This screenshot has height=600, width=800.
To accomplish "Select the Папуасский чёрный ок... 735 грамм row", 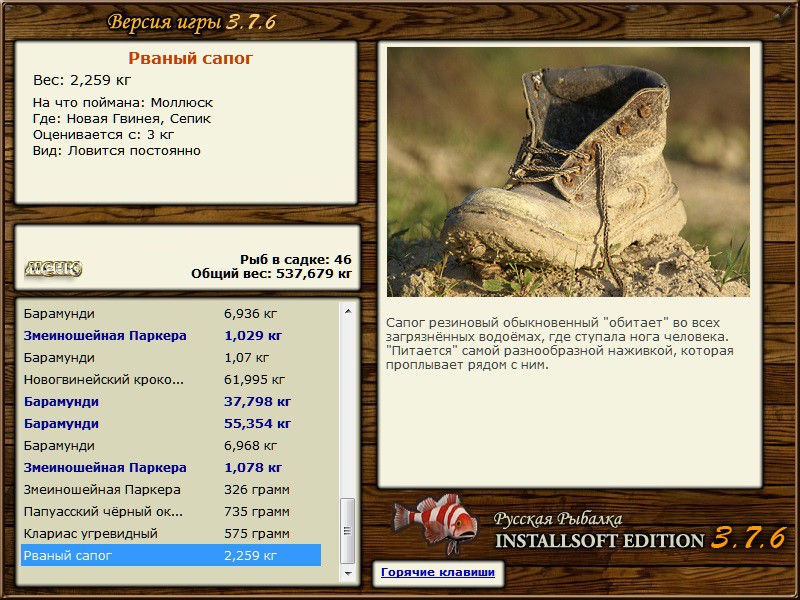I will (171, 511).
